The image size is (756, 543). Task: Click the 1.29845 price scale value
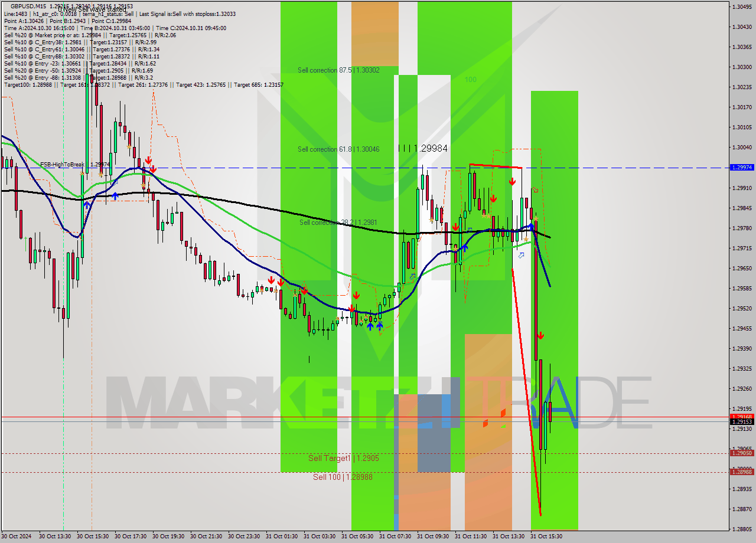[x=742, y=208]
